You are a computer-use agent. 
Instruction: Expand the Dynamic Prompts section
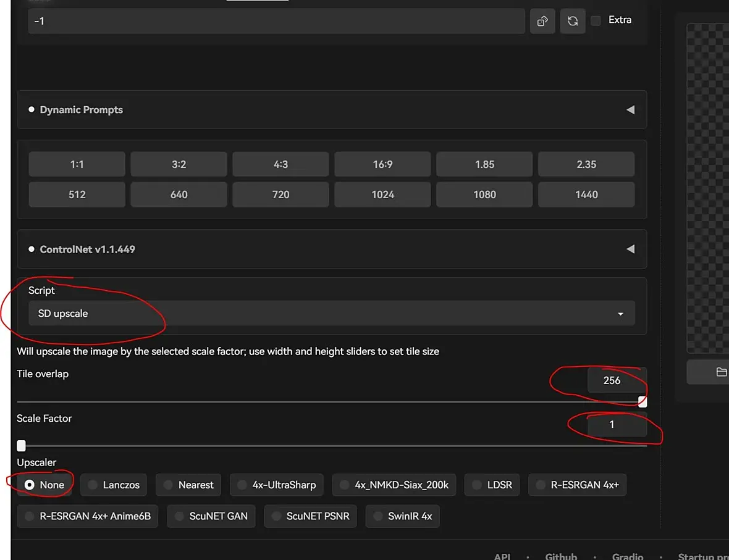[x=332, y=110]
